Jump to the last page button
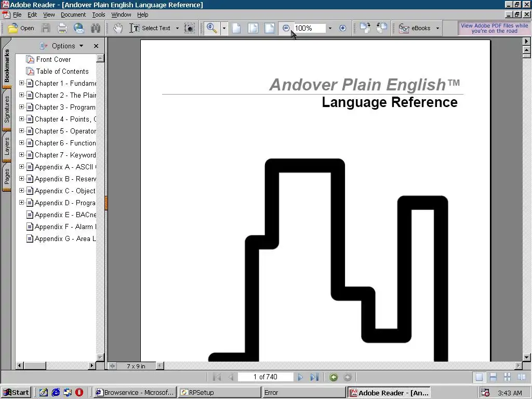This screenshot has width=532, height=399. coord(314,377)
